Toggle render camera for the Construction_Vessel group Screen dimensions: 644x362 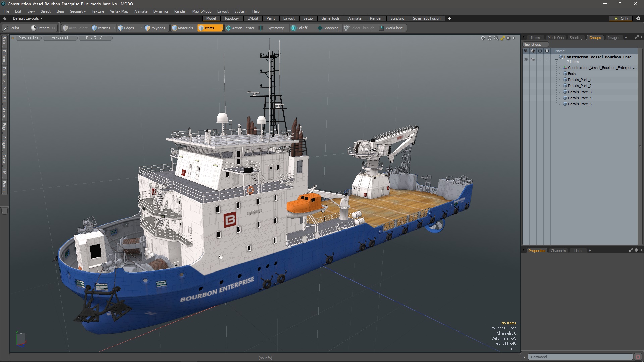coord(533,59)
